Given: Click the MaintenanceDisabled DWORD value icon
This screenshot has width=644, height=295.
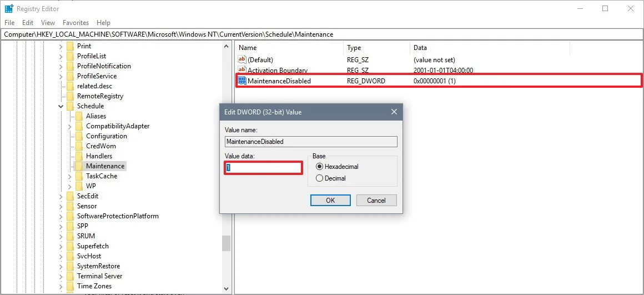Looking at the screenshot, I should [242, 81].
